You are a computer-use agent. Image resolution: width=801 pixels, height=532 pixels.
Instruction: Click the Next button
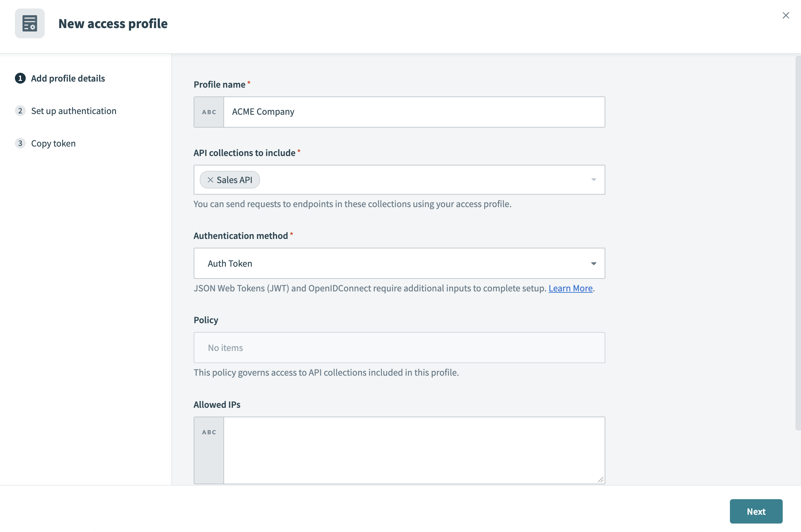[x=756, y=511]
